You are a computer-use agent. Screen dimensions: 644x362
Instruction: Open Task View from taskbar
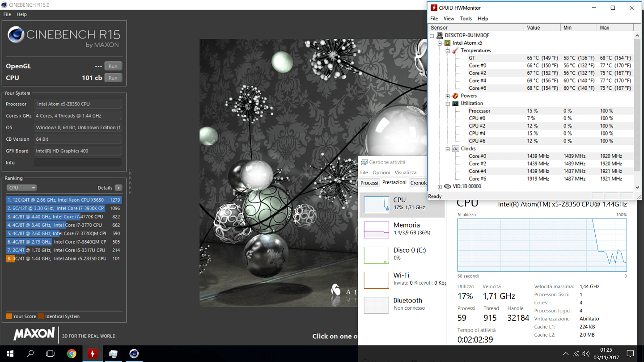pos(50,354)
